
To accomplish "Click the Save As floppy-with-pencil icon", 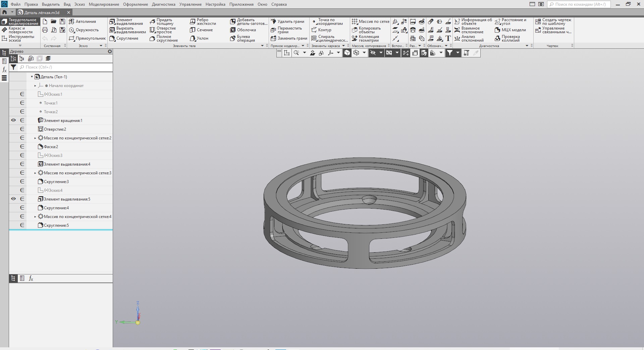I will [x=62, y=30].
